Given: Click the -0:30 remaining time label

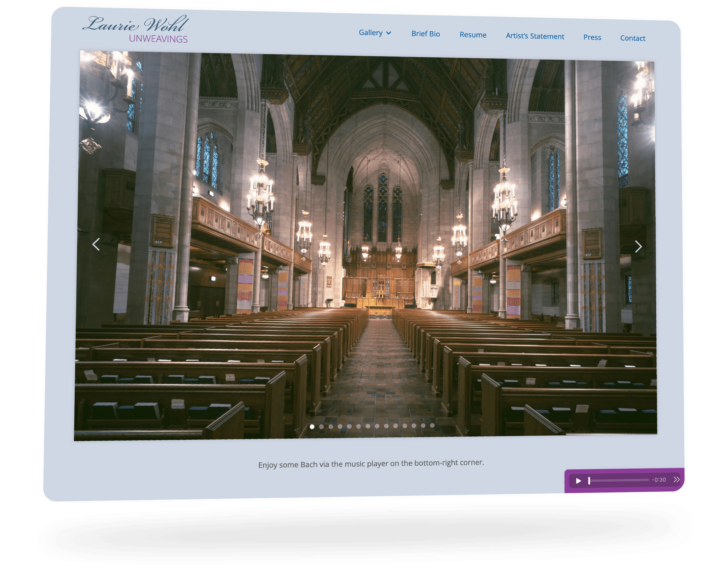Looking at the screenshot, I should tap(659, 480).
